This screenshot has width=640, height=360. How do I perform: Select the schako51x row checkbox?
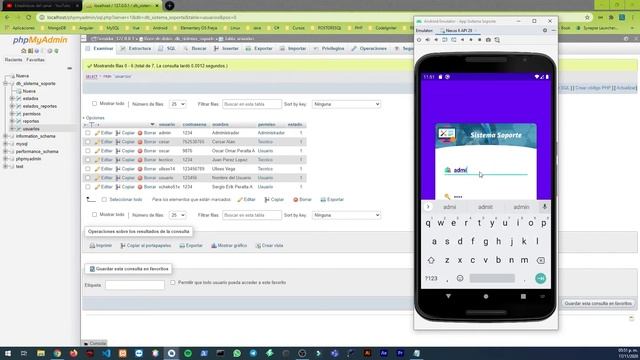[x=88, y=187]
